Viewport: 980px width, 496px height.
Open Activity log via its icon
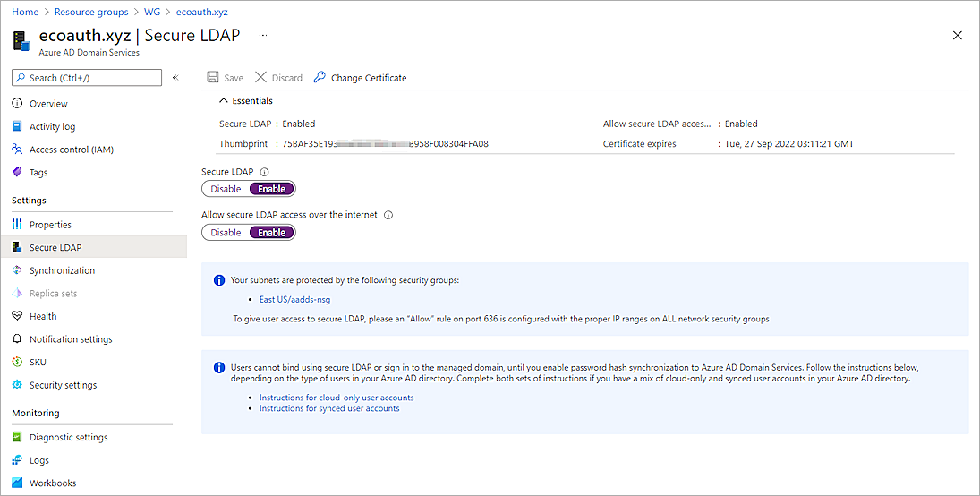pyautogui.click(x=18, y=127)
